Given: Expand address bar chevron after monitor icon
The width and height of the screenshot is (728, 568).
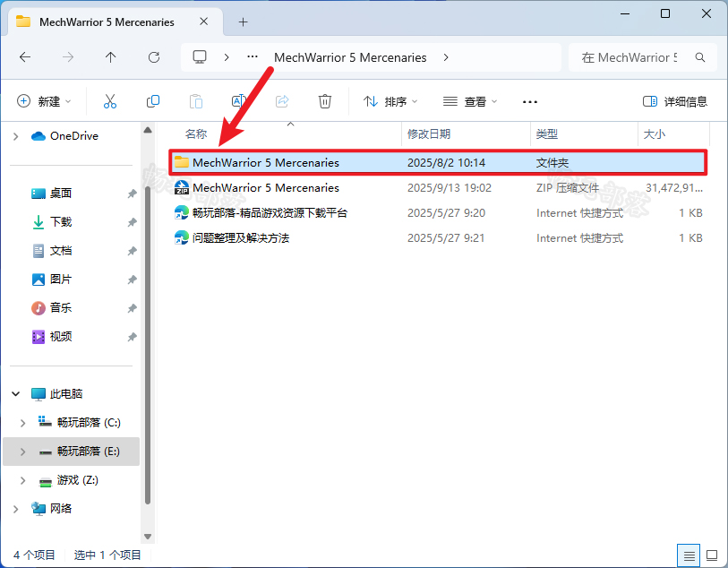Looking at the screenshot, I should 227,57.
